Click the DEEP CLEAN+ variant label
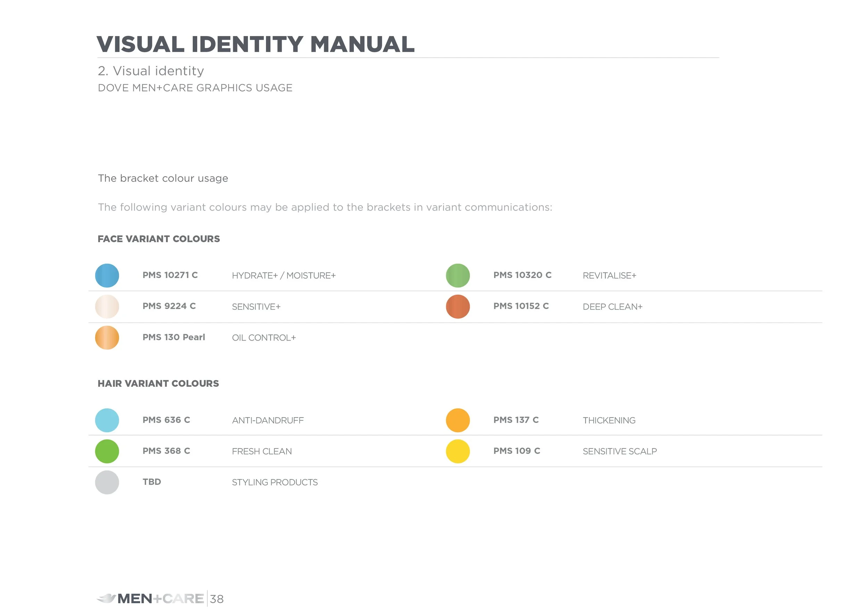This screenshot has width=868, height=614. 612,307
